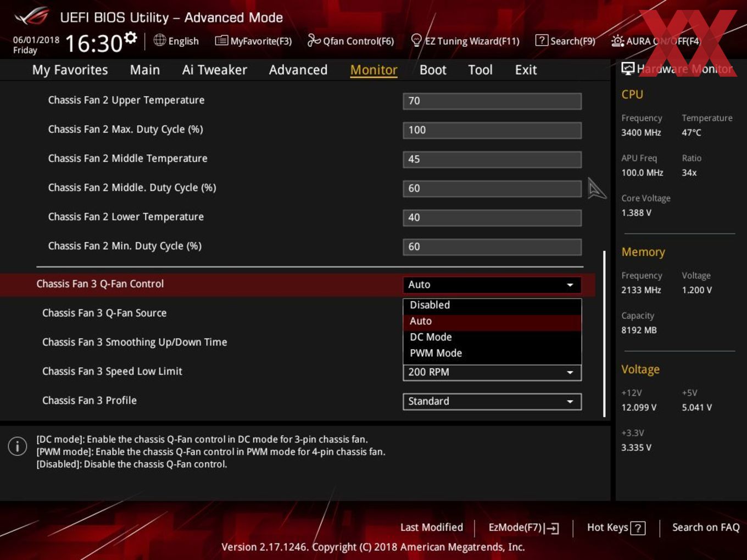Open the Tool tab
Viewport: 747px width, 560px height.
(x=480, y=70)
